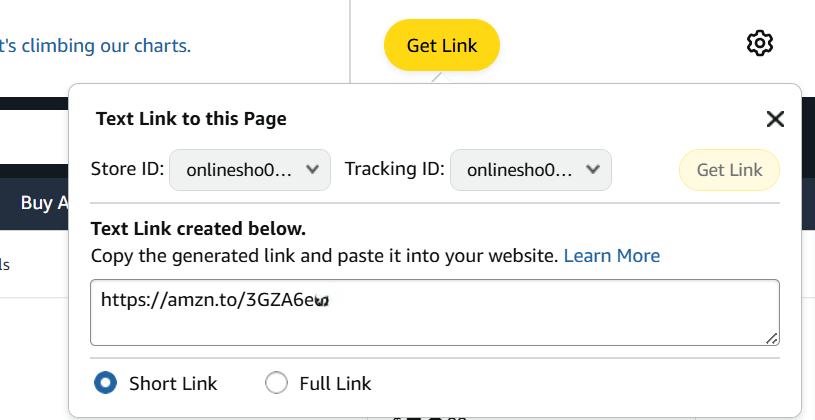Screen dimensions: 815x420
Task: Select the Full Link radio button
Action: coord(276,383)
